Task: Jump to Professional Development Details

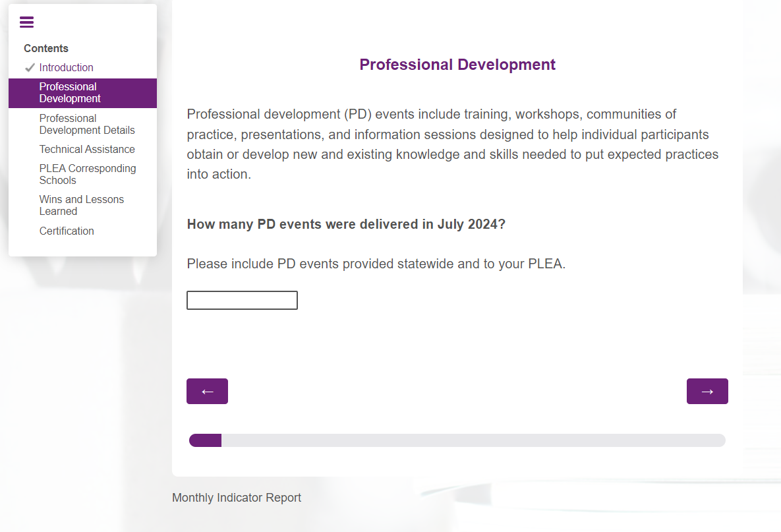Action: tap(87, 124)
